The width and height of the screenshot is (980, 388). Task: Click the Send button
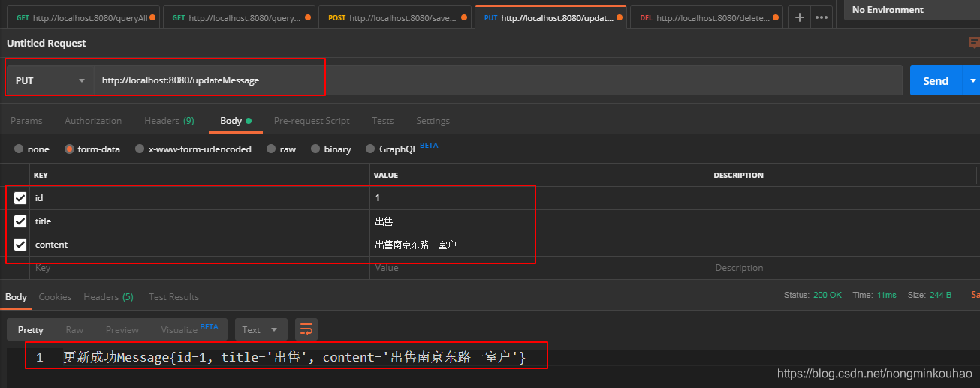(x=936, y=80)
